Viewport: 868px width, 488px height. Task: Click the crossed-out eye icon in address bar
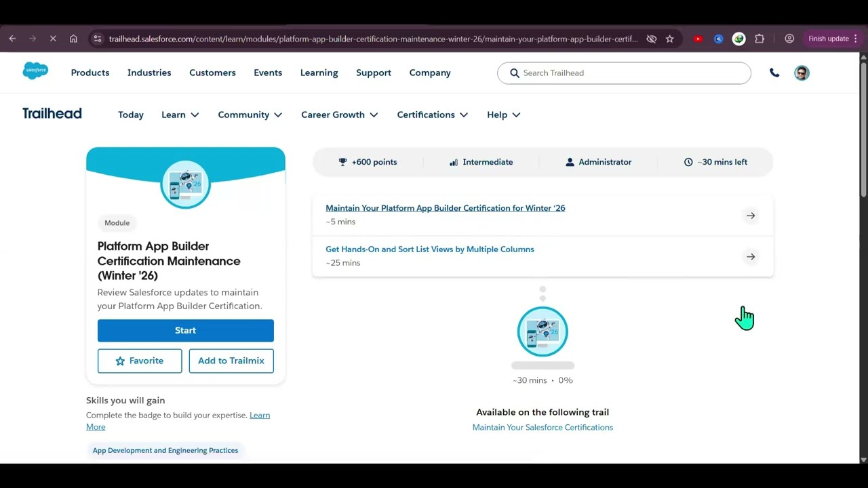pyautogui.click(x=652, y=39)
